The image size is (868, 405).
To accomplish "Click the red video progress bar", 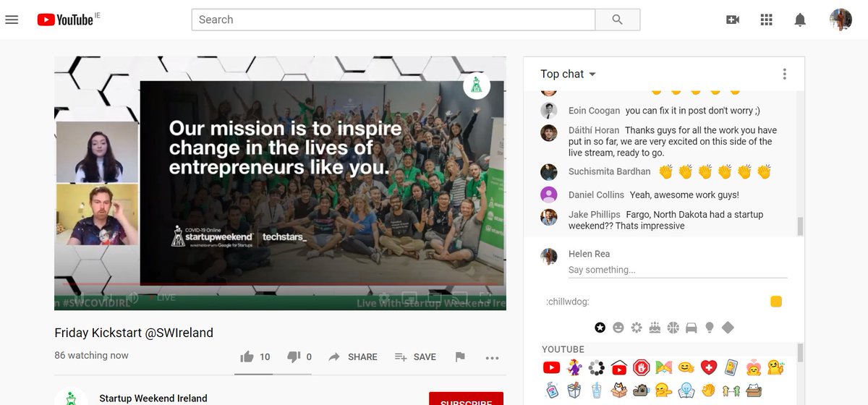I will (280, 284).
